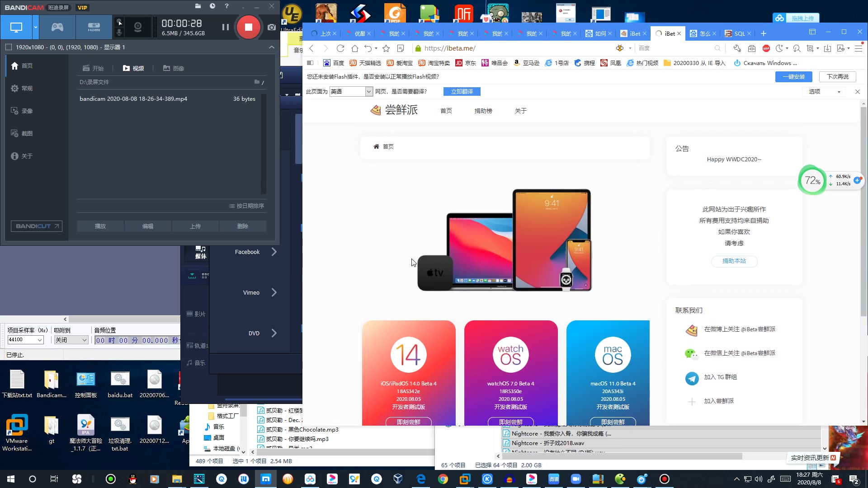
Task: Take a screenshot with Bandicam camera icon
Action: pos(271,27)
